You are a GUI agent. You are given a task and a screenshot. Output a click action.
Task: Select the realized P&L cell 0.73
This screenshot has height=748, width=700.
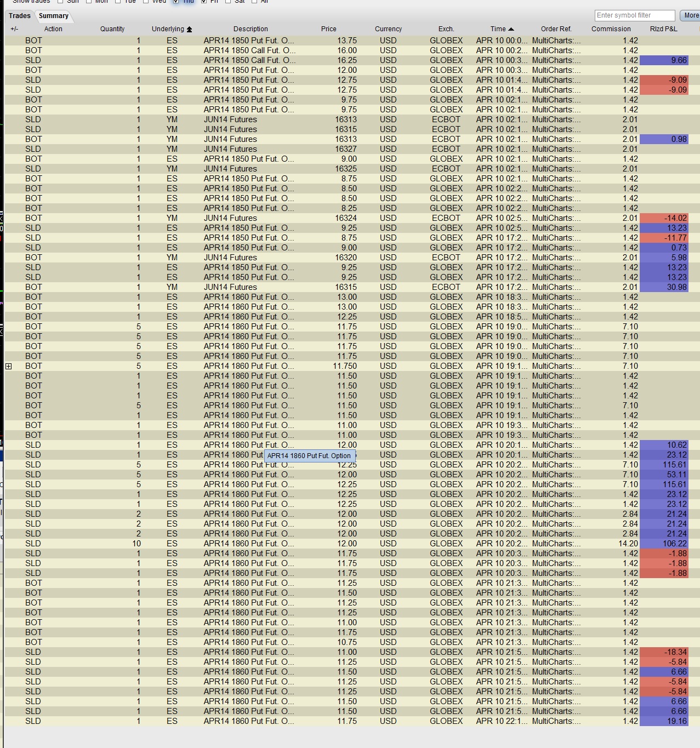664,248
